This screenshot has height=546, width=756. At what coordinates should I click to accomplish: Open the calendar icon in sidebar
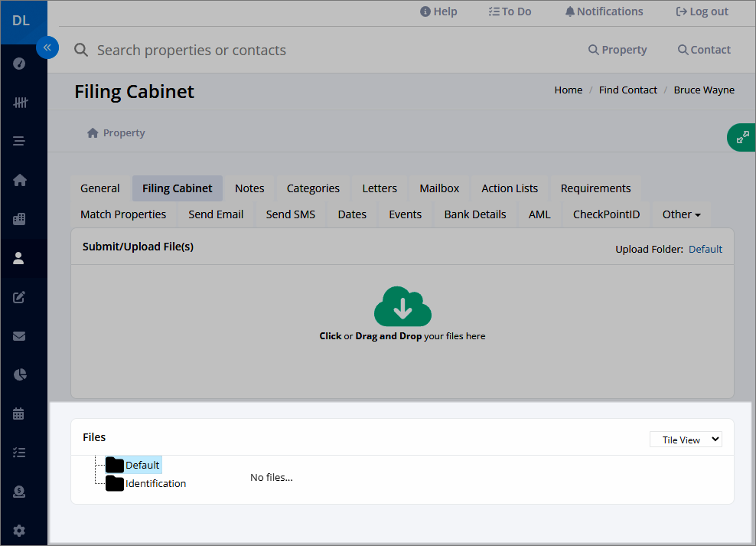[x=19, y=414]
